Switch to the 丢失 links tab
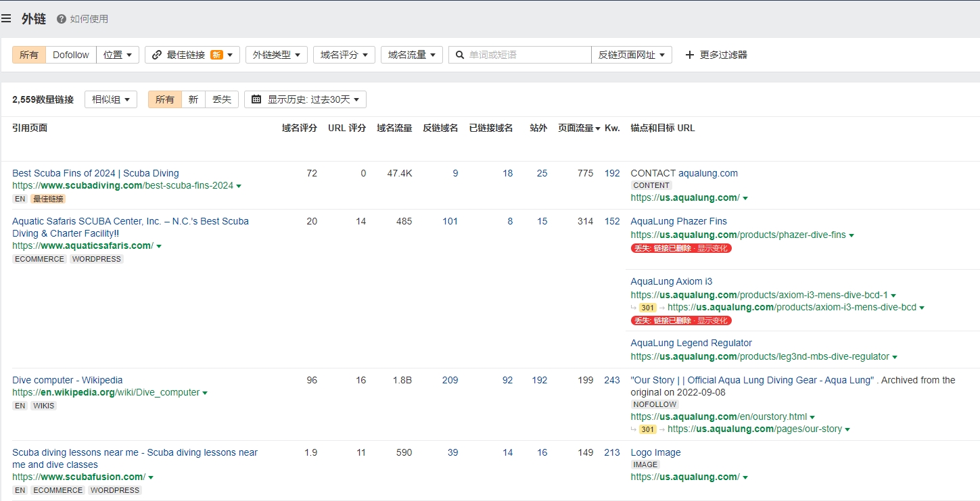Viewport: 980px width, 501px height. 222,99
